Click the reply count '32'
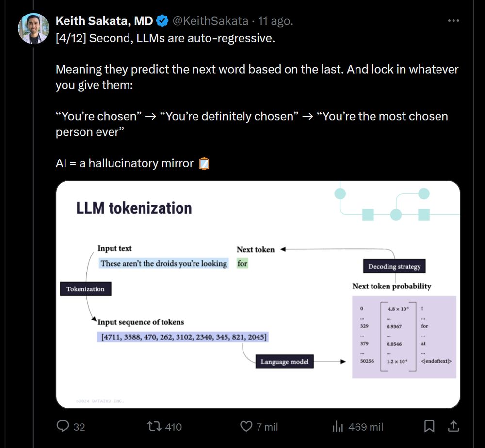Viewport: 485px width, 448px height. click(x=79, y=427)
